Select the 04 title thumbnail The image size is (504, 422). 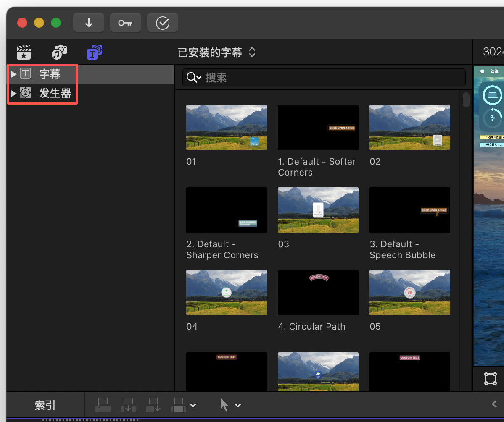point(227,293)
